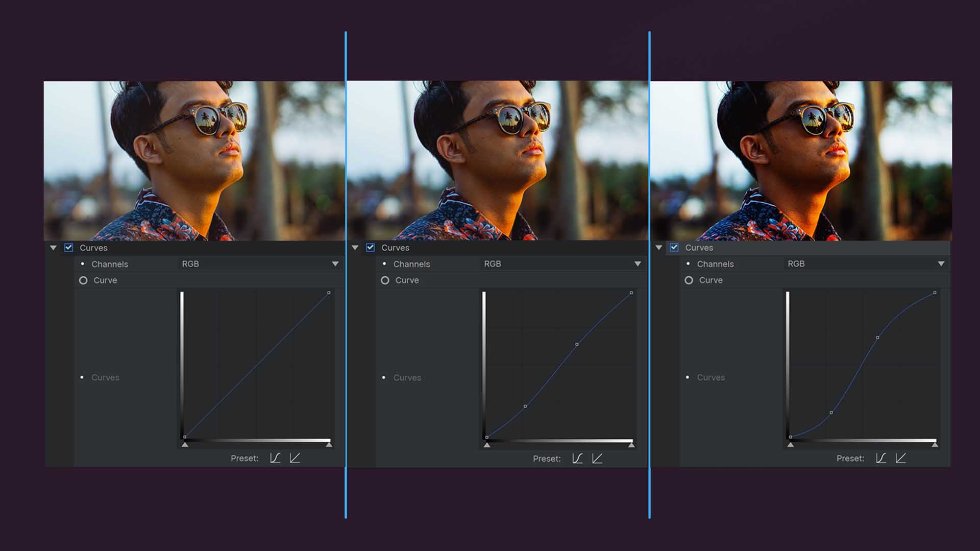The width and height of the screenshot is (980, 551).
Task: Apply linear preset in left Curves panel
Action: click(x=295, y=458)
